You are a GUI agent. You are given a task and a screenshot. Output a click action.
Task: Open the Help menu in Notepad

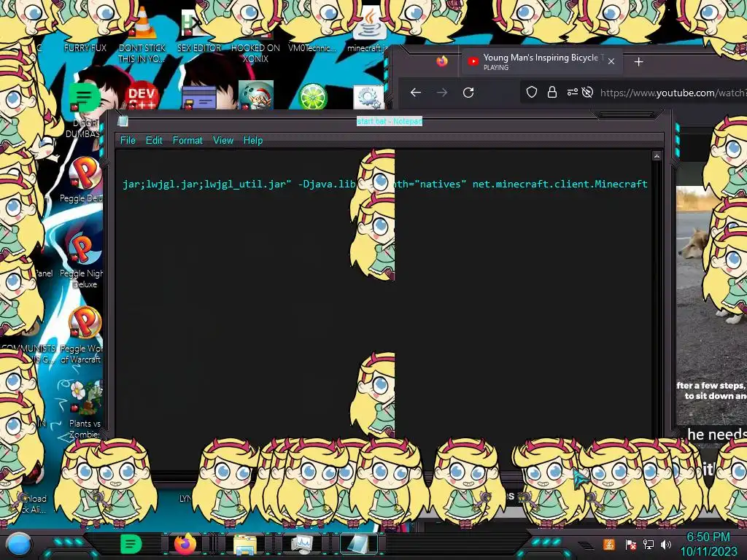(253, 141)
